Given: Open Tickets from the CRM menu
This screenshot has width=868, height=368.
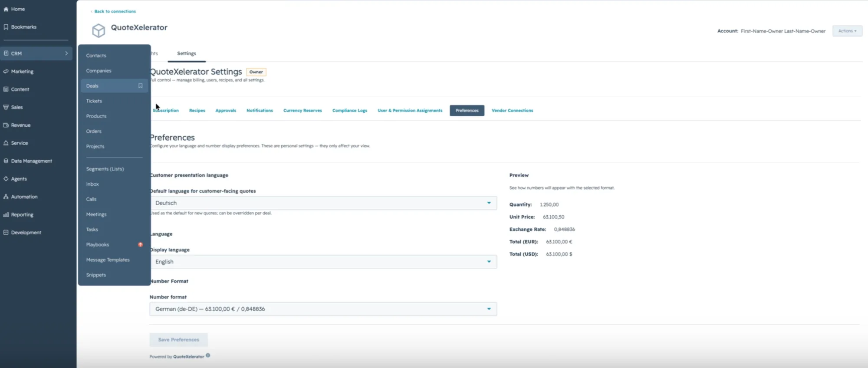Looking at the screenshot, I should click(94, 101).
